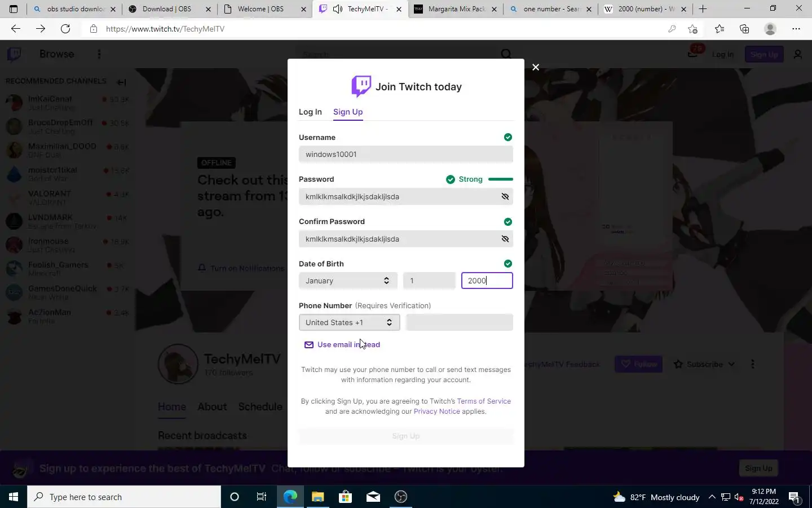The width and height of the screenshot is (812, 508).
Task: Open the Privacy Notice link
Action: point(437,411)
